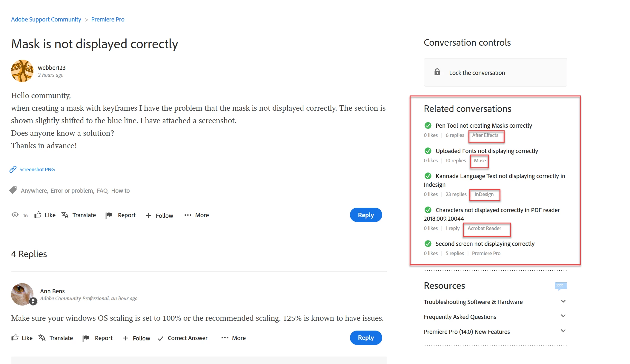
Task: Click the chat bubble icon beside Resources
Action: (560, 286)
